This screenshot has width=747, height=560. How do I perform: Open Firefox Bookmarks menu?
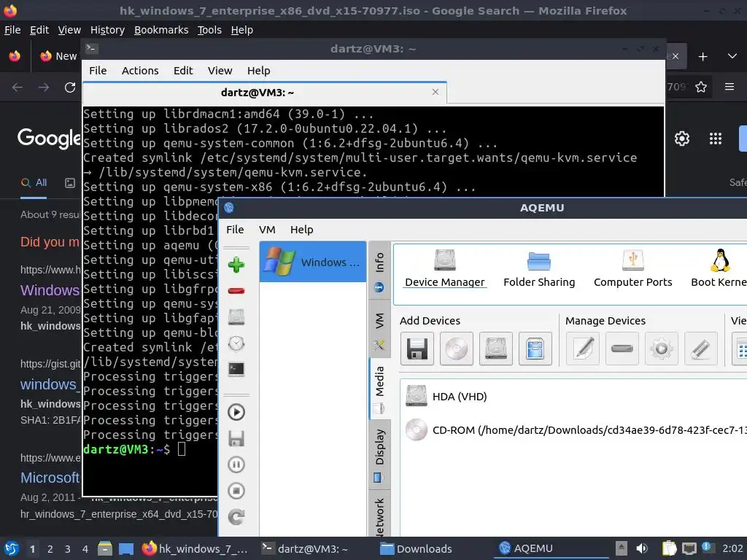pyautogui.click(x=161, y=30)
